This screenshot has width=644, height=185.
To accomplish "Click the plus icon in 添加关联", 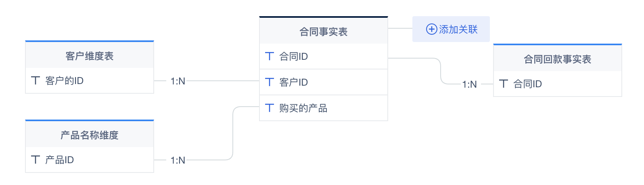I will click(x=431, y=29).
